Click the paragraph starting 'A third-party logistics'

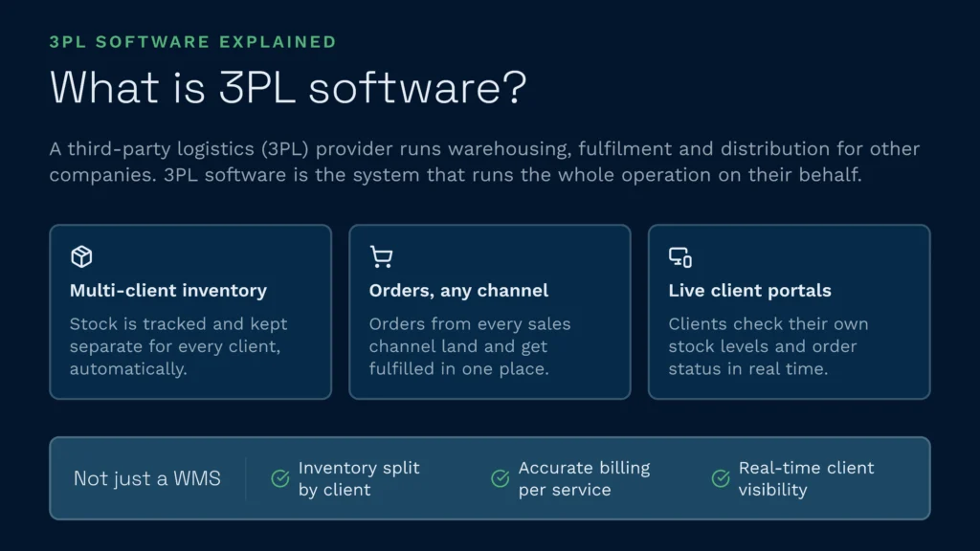[x=484, y=162]
